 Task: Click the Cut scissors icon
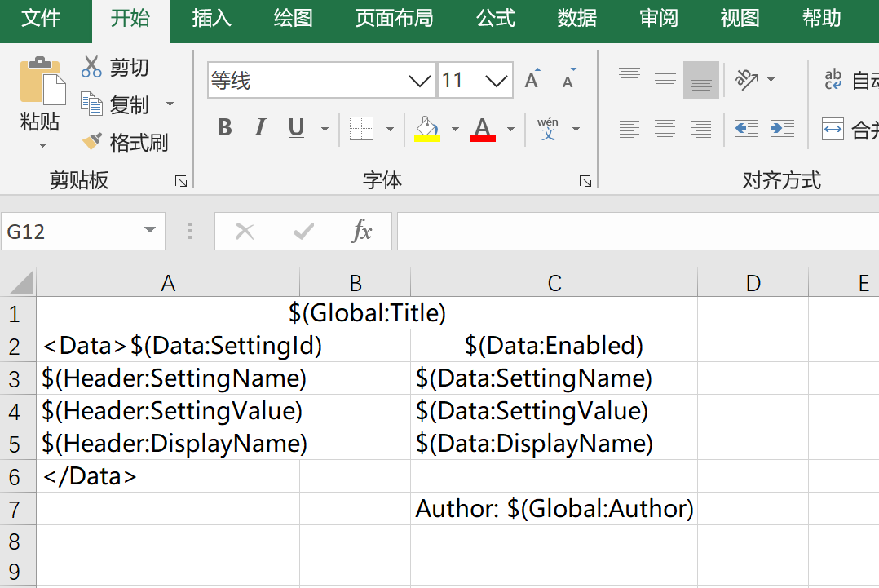(x=91, y=67)
